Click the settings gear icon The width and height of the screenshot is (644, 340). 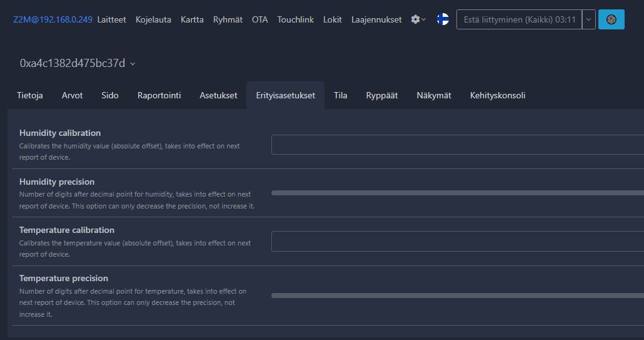coord(416,19)
